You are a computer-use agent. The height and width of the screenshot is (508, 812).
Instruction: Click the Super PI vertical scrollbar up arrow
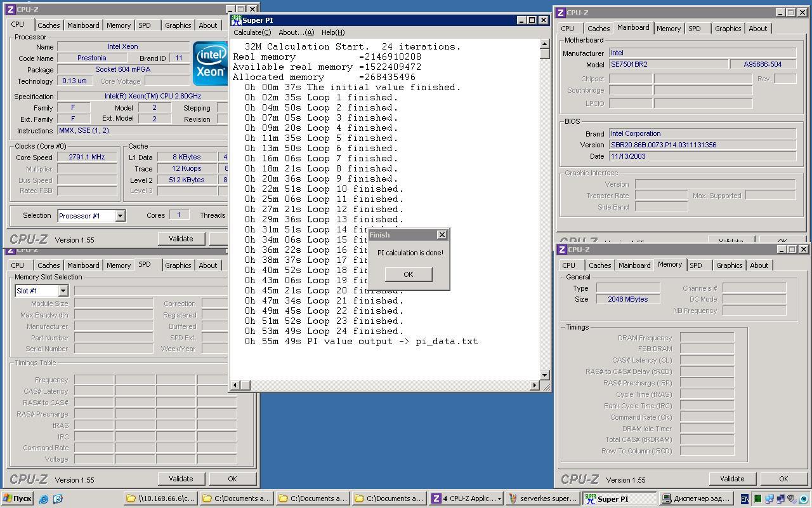(544, 44)
